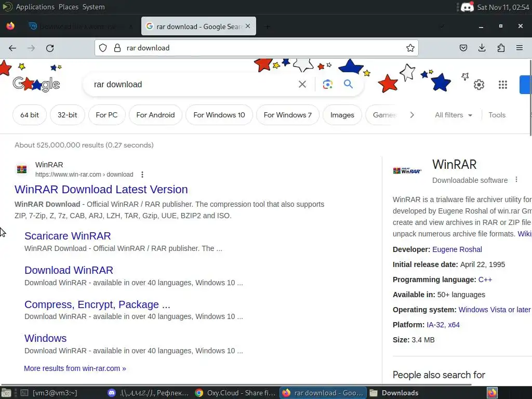
Task: Switch to the Images results chip
Action: tap(342, 115)
